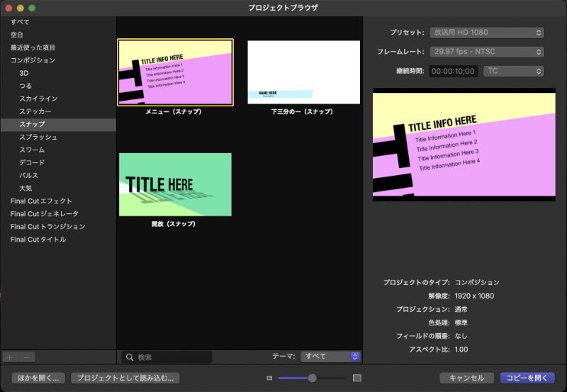Select the 開放（スナップ） template thumbnail
This screenshot has height=392, width=567.
coord(175,184)
